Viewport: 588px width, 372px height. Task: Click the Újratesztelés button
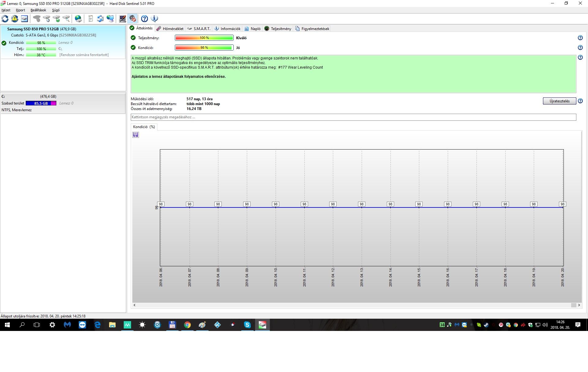pyautogui.click(x=559, y=101)
